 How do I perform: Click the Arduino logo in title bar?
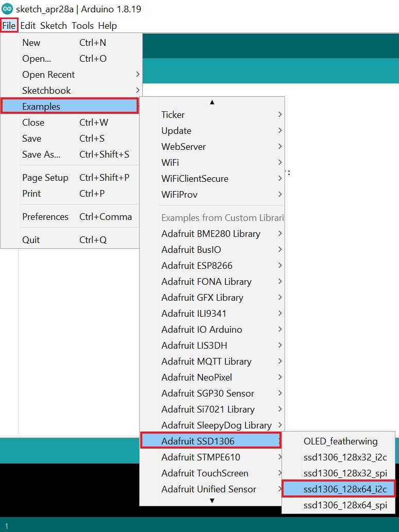click(x=7, y=9)
